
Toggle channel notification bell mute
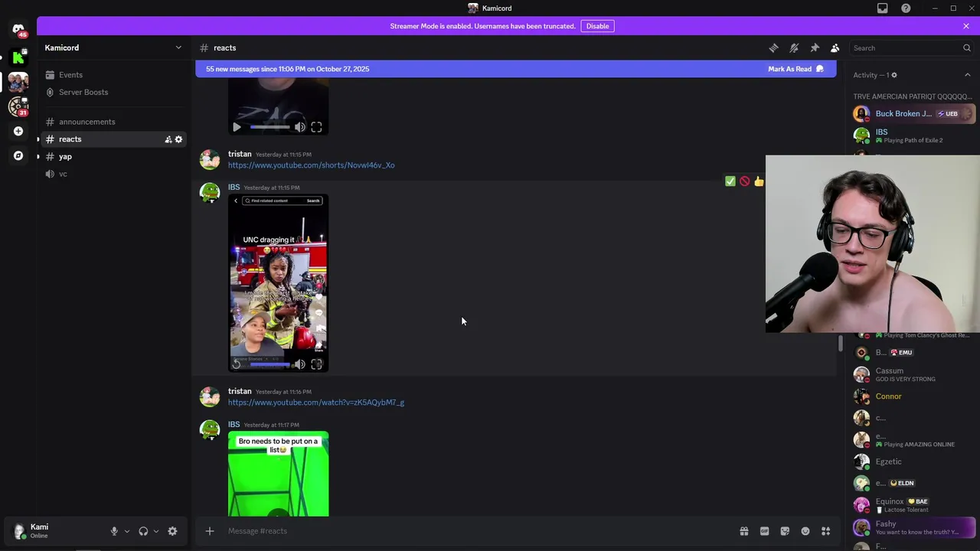click(794, 47)
